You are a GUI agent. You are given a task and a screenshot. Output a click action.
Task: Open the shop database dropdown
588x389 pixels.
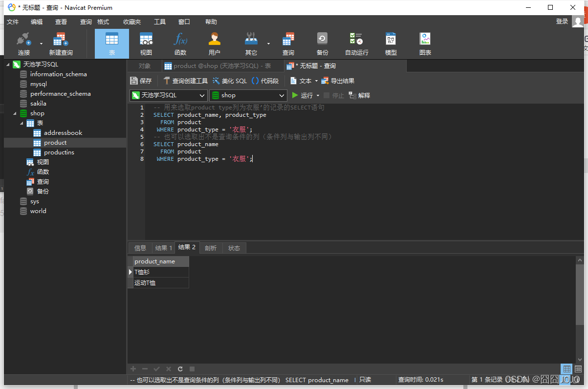click(248, 95)
